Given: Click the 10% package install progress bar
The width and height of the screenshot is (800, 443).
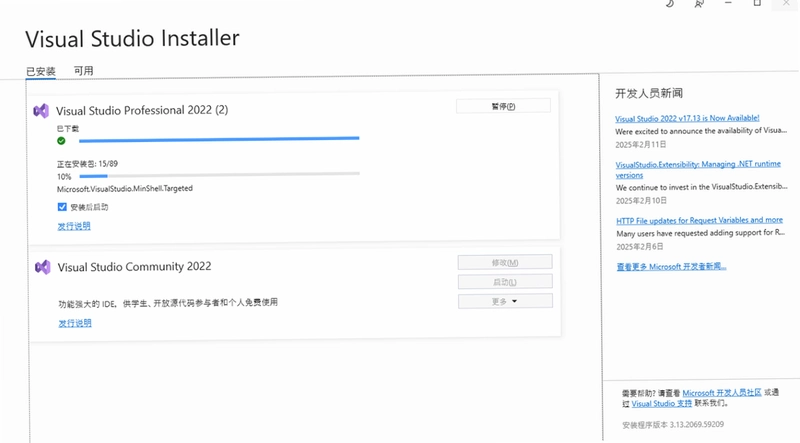Looking at the screenshot, I should (219, 175).
